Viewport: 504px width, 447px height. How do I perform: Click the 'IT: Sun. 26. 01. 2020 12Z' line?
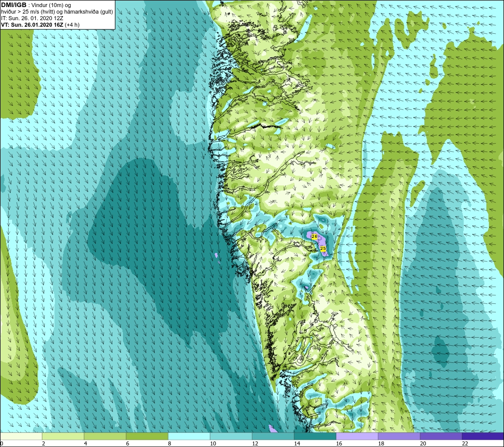click(x=32, y=18)
